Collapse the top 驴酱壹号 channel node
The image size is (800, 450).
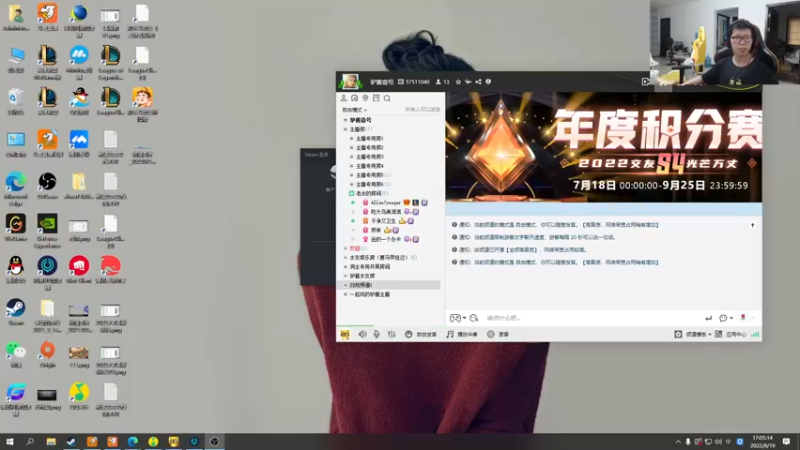point(345,120)
